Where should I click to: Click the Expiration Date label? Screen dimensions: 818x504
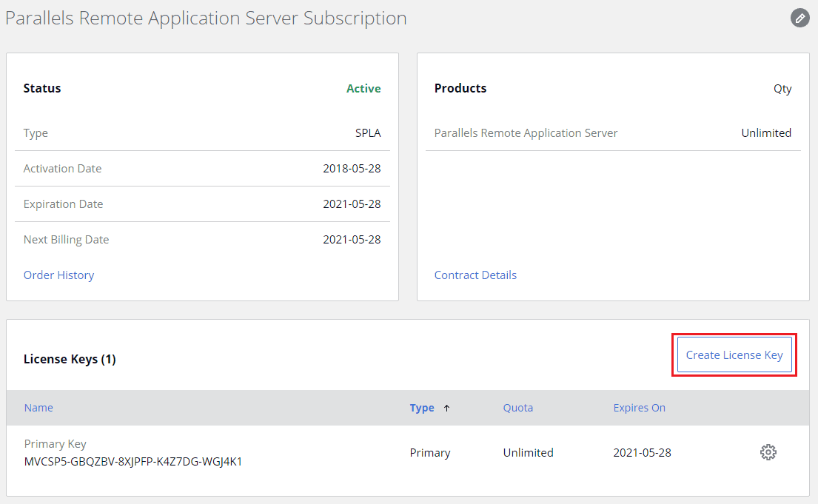coord(63,204)
